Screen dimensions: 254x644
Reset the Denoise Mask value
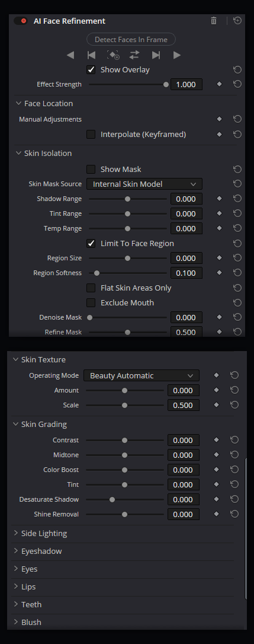(x=237, y=317)
